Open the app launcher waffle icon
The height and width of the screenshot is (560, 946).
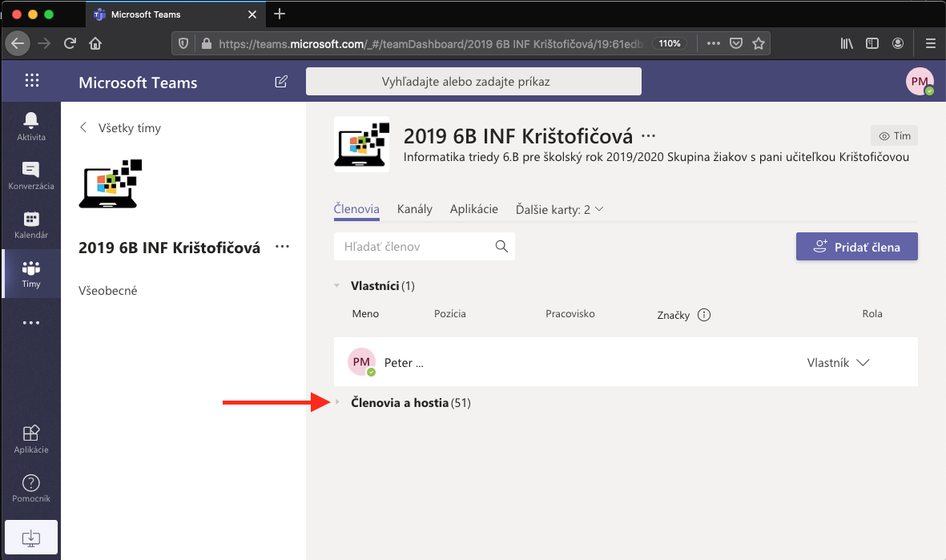32,81
